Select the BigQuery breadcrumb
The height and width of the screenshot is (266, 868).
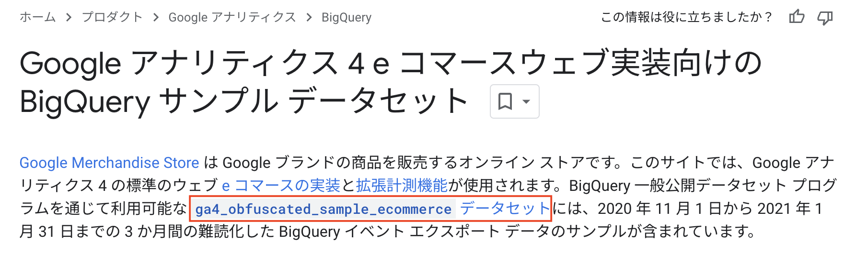coord(347,17)
